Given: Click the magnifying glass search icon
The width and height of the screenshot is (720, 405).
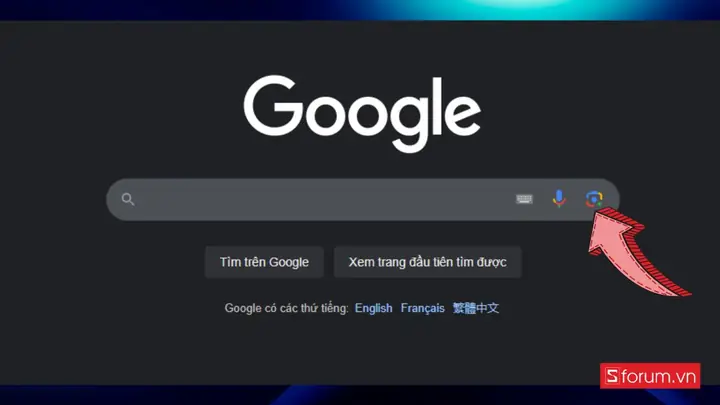Looking at the screenshot, I should [128, 199].
